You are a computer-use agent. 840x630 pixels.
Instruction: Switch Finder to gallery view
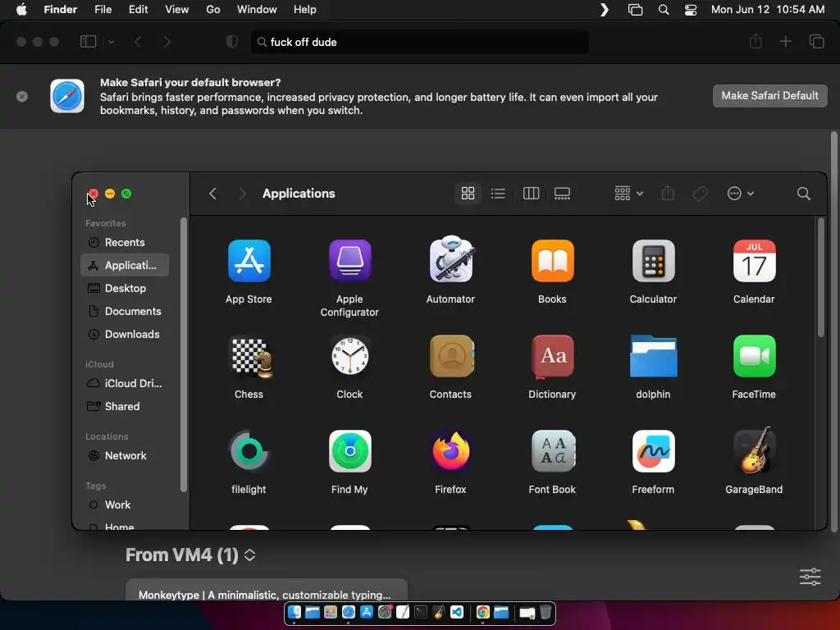(562, 194)
